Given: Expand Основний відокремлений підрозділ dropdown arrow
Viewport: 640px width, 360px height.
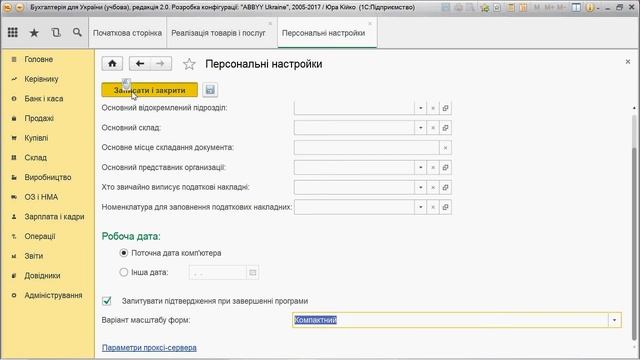Looking at the screenshot, I should tap(421, 108).
